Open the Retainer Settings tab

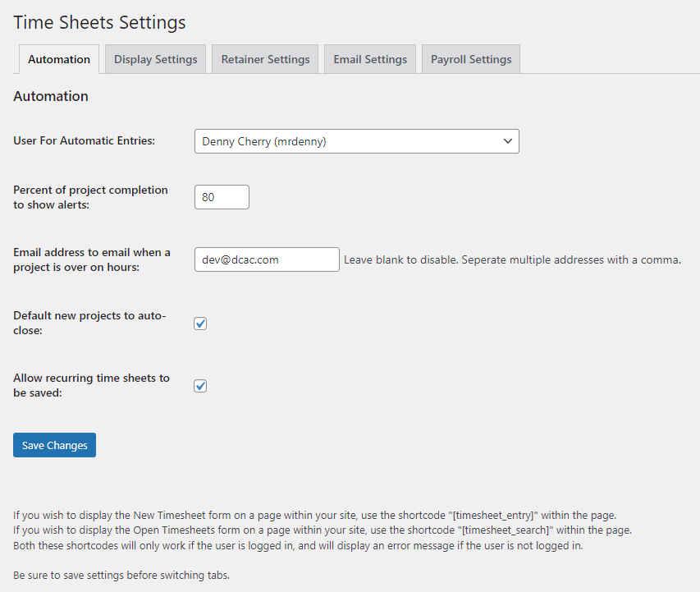[x=265, y=59]
